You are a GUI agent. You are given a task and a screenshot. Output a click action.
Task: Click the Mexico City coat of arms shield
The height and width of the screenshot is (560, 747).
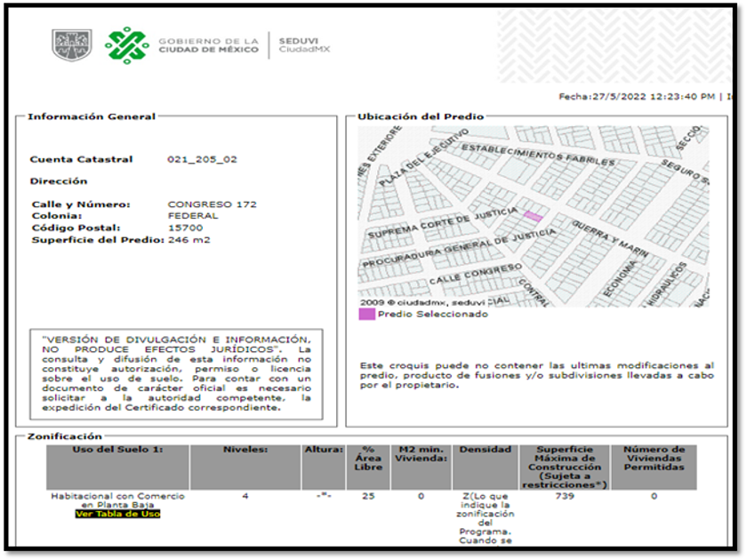pos(71,45)
